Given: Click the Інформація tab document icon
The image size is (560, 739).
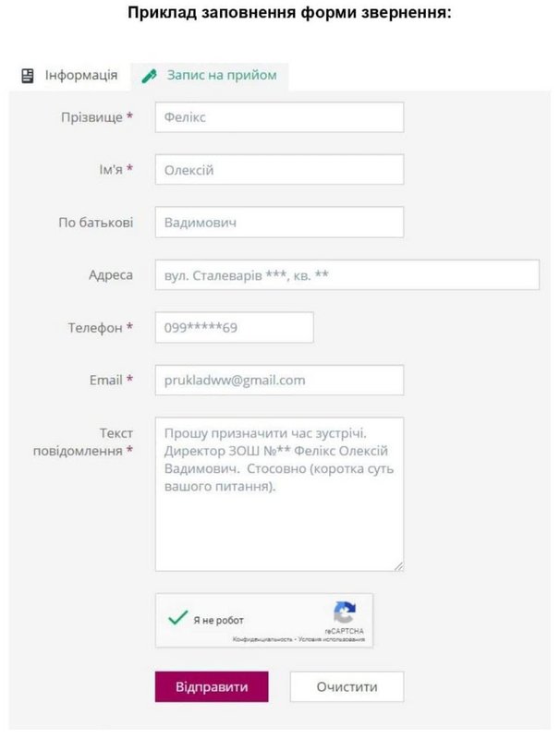Looking at the screenshot, I should point(28,76).
